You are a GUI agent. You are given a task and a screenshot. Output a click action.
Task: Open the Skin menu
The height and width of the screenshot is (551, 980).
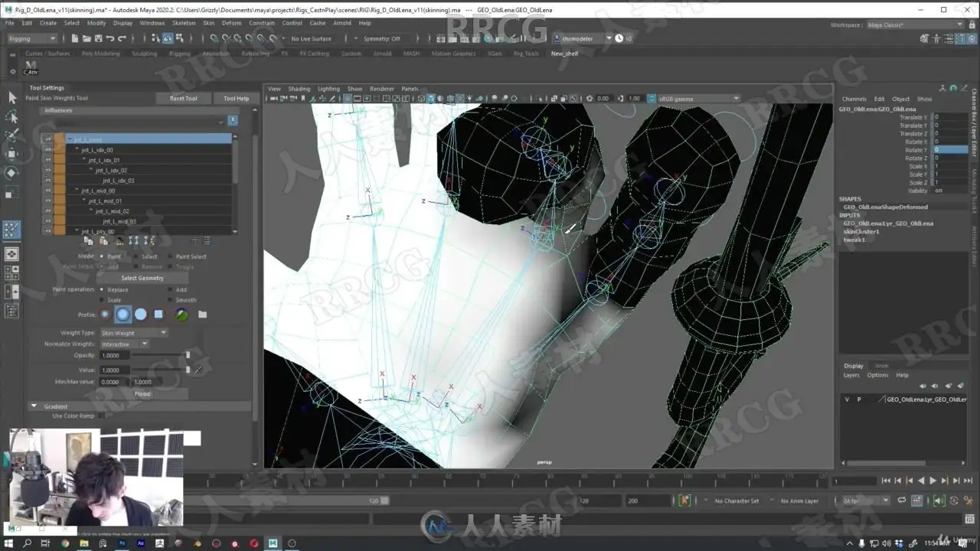(x=208, y=23)
